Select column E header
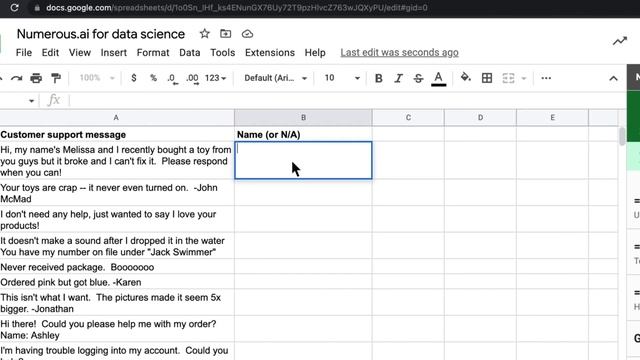Viewport: 640px width, 360px height. click(x=553, y=118)
